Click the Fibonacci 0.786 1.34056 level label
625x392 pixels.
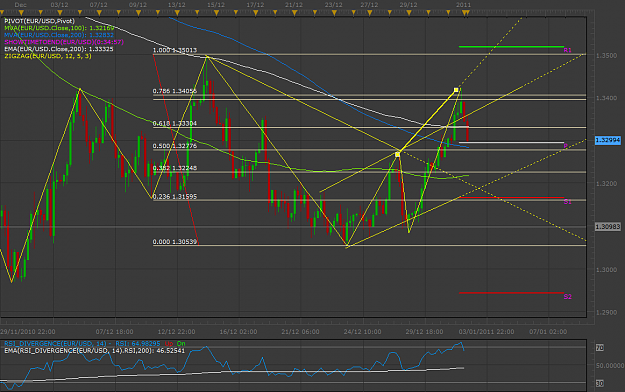click(x=175, y=91)
